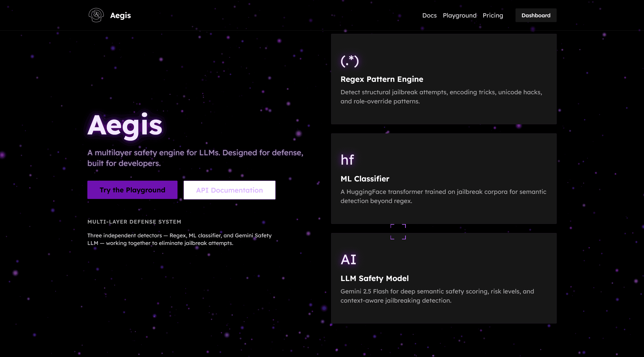Click the Gemini 2.5 Flash description text
Viewport: 644px width, 357px height.
(437, 296)
